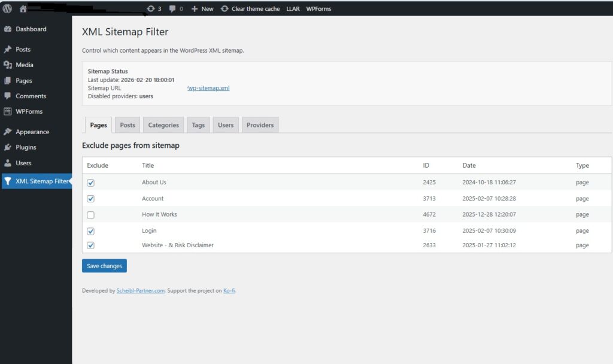Image resolution: width=613 pixels, height=364 pixels.
Task: Open the LLAR admin bar menu
Action: [293, 9]
